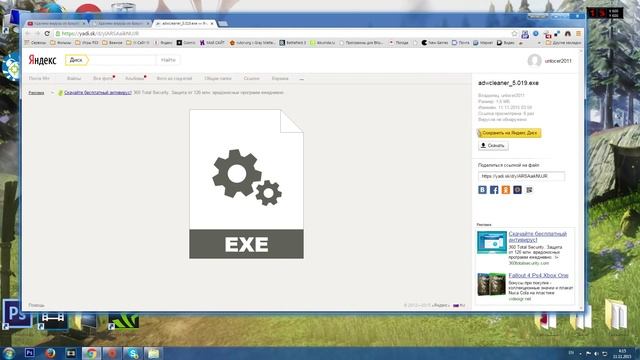Open the file explorer taskbar icon
The height and width of the screenshot is (360, 640).
[x=153, y=353]
